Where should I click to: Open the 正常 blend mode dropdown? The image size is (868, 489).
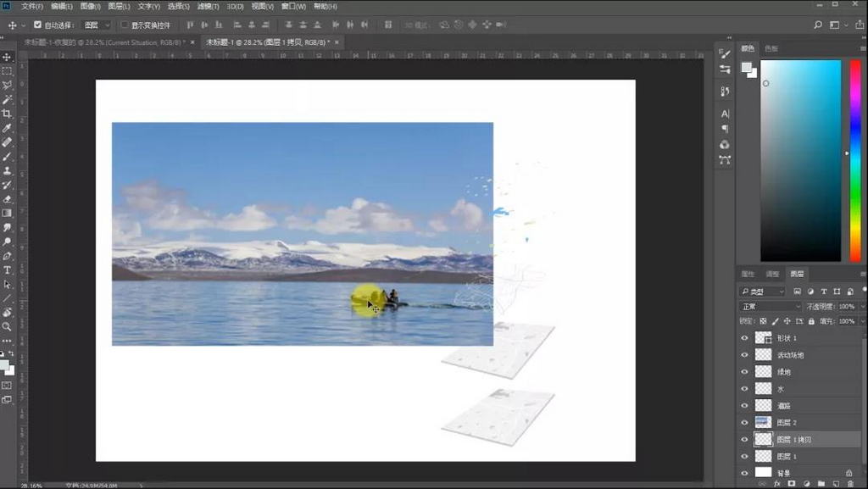tap(771, 306)
